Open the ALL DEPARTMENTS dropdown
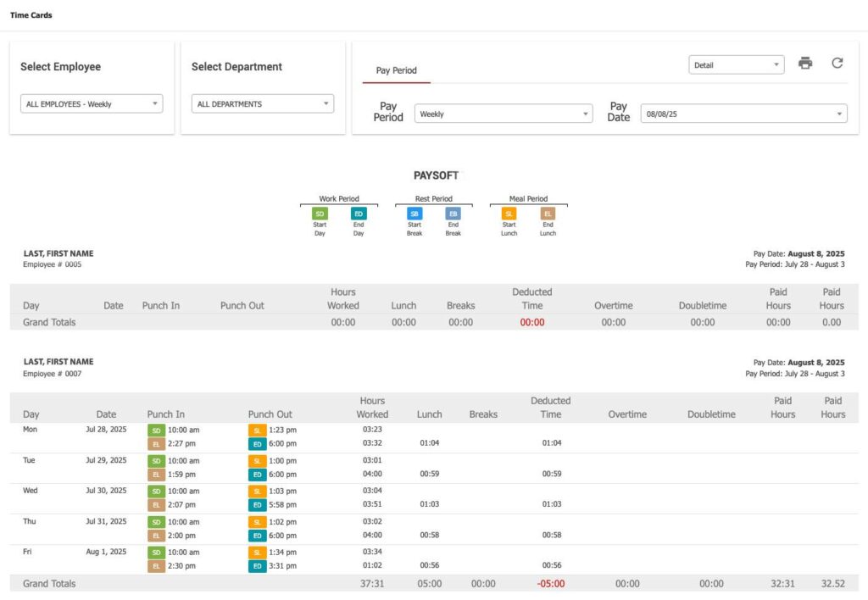Screen dimensions: 868x600 (x=263, y=103)
